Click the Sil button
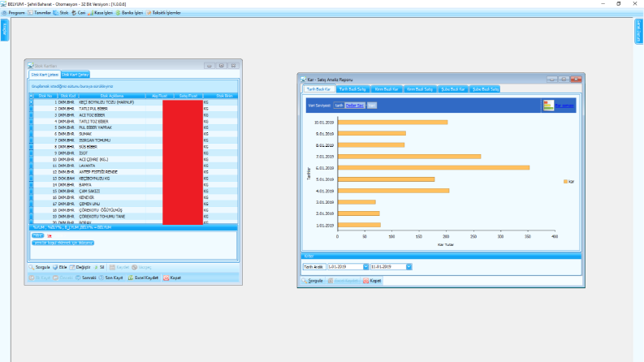644x362 pixels. click(99, 267)
